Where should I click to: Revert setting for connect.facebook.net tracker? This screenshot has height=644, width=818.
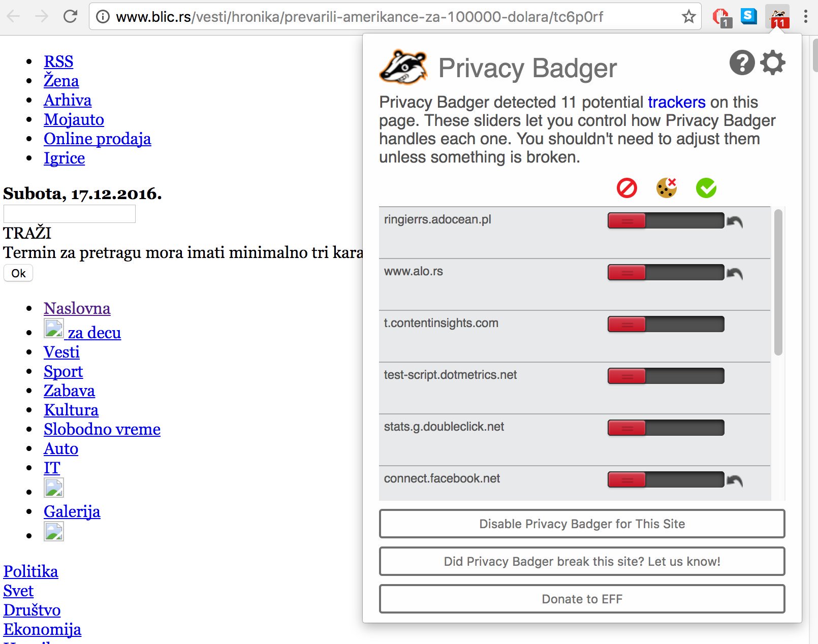coord(735,480)
